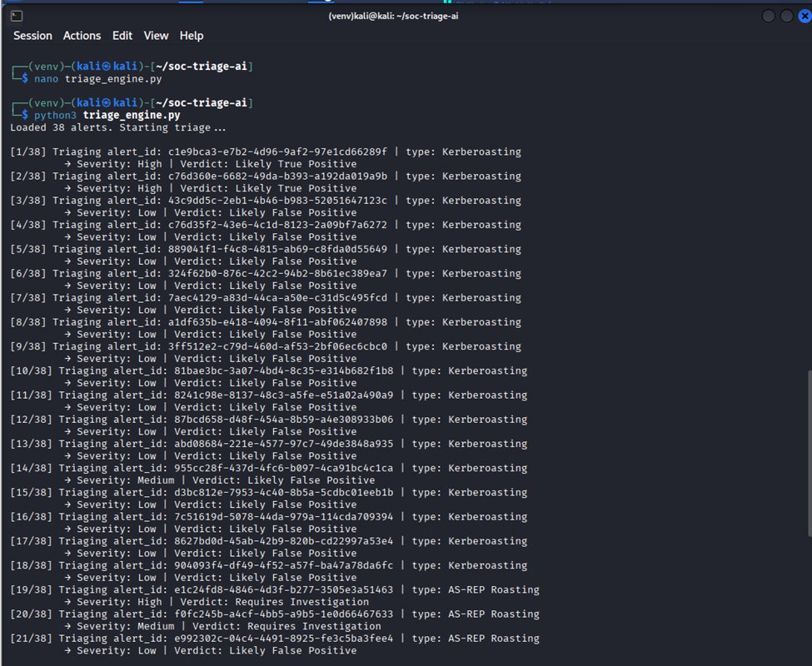The height and width of the screenshot is (666, 812).
Task: Click alert_id 81bae3bc-3a07-4bd4-8c35-e314b682f1b8
Action: [283, 370]
